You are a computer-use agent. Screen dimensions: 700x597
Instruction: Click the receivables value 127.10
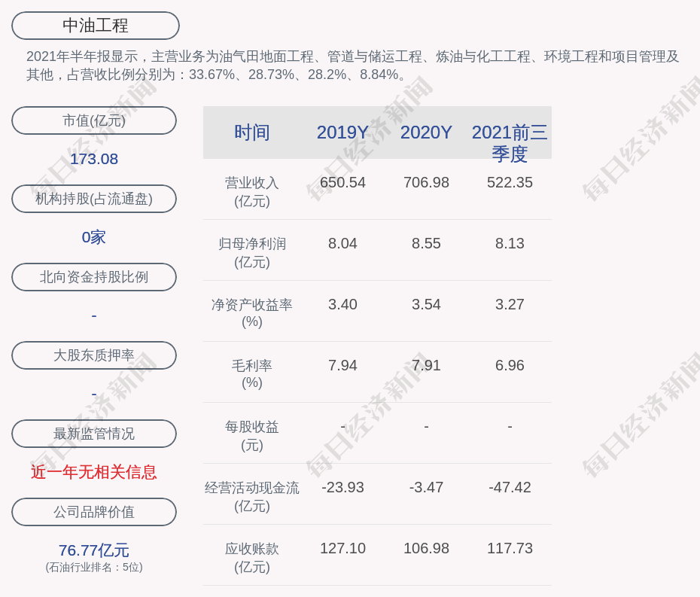point(343,548)
